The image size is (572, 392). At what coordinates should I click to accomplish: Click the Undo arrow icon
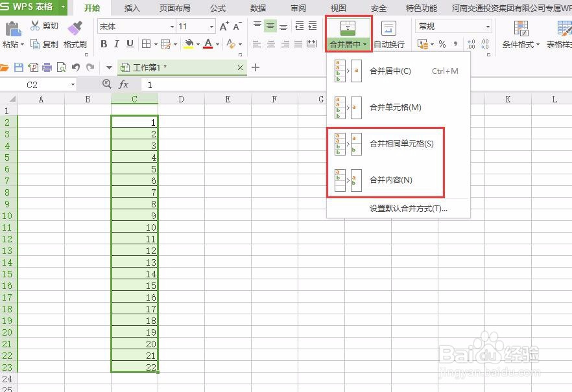pos(77,67)
